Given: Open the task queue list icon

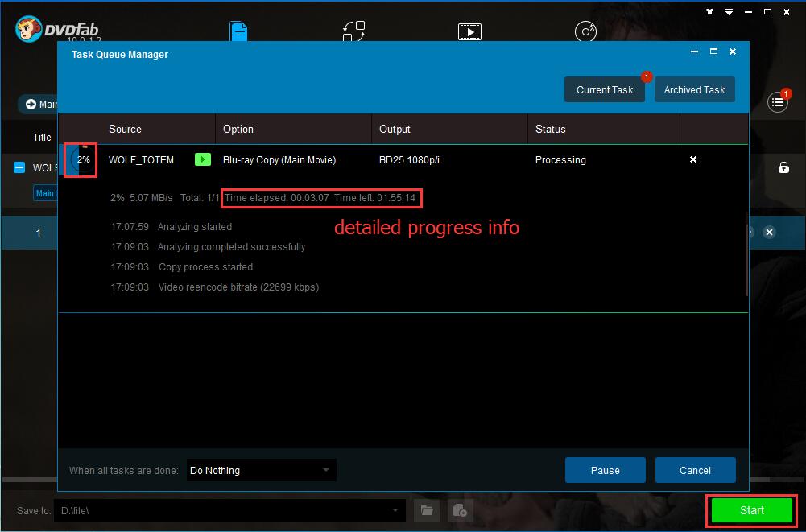Looking at the screenshot, I should click(x=777, y=102).
